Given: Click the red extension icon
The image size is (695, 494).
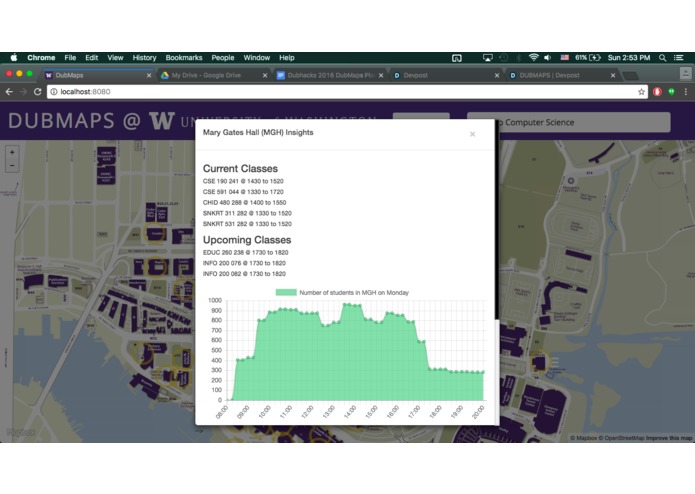Looking at the screenshot, I should (x=657, y=92).
